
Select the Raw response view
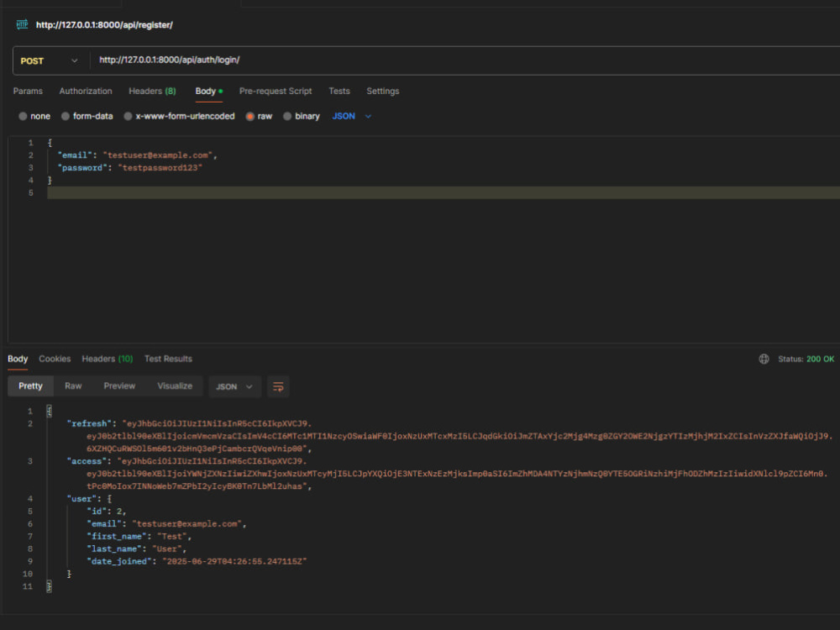(x=73, y=386)
